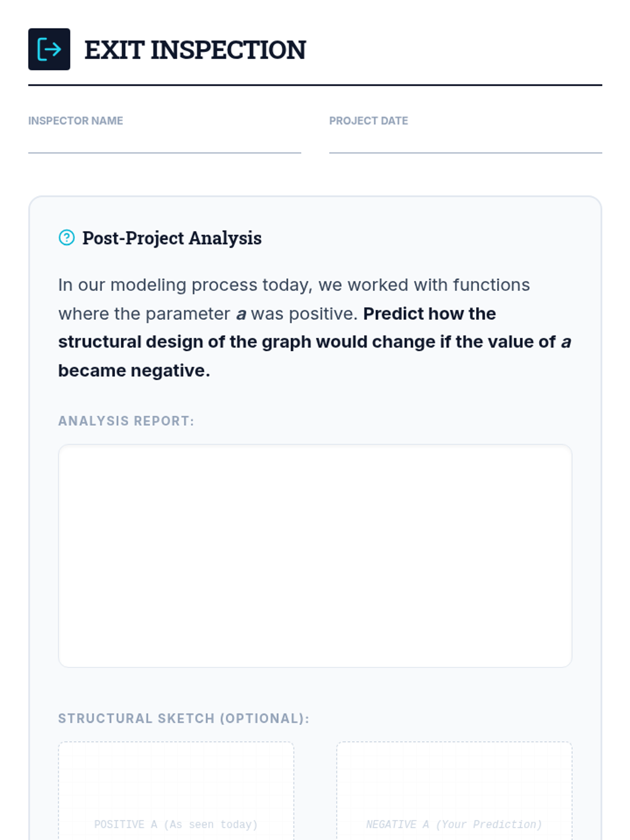Click the "EXIT INSPECTION" page title
The width and height of the screenshot is (630, 840).
[195, 50]
